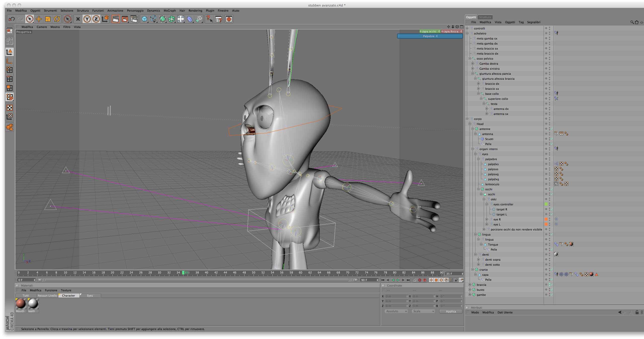Screen dimensions: 644x339
Task: Click the record keyframe red button
Action: [x=420, y=280]
